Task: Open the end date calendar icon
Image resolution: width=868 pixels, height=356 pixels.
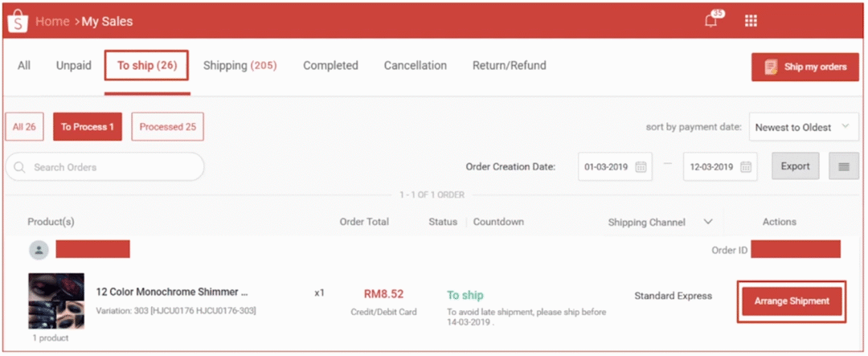Action: [745, 167]
